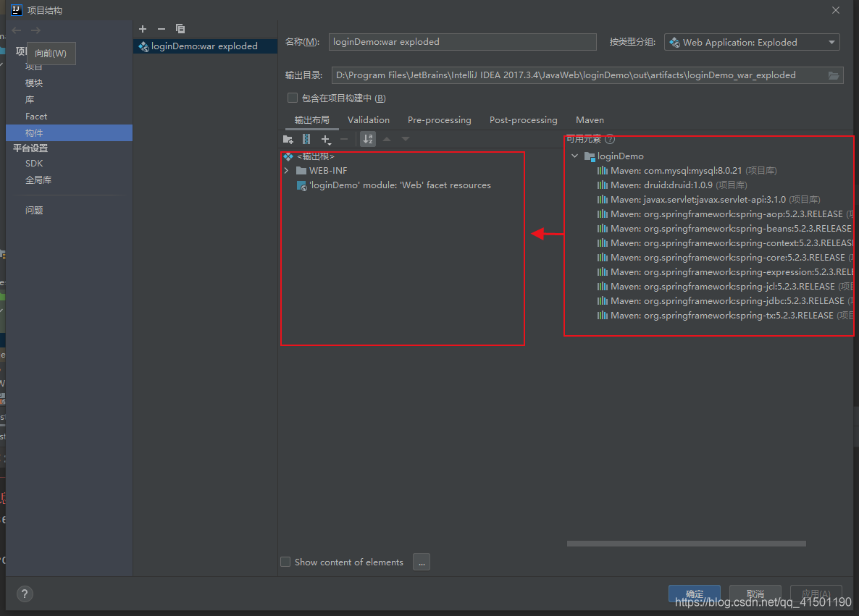Expand the WEB-INF folder node
This screenshot has width=859, height=616.
tap(287, 170)
